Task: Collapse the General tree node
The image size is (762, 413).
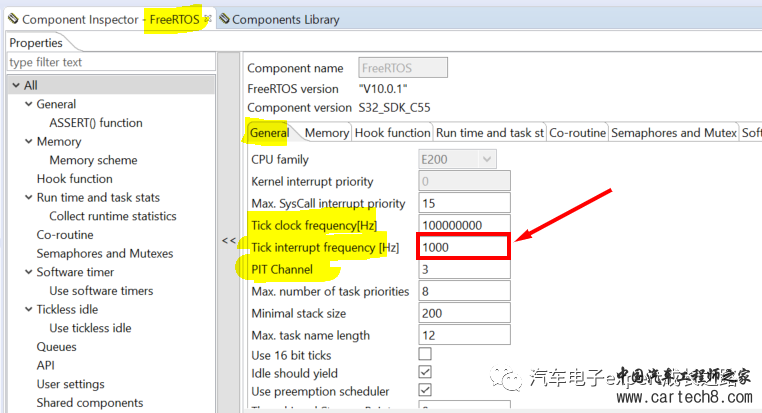Action: pyautogui.click(x=29, y=104)
